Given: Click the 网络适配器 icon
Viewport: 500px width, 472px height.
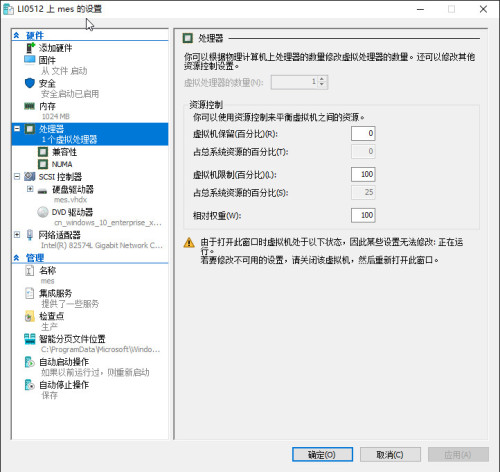Looking at the screenshot, I should click(30, 235).
